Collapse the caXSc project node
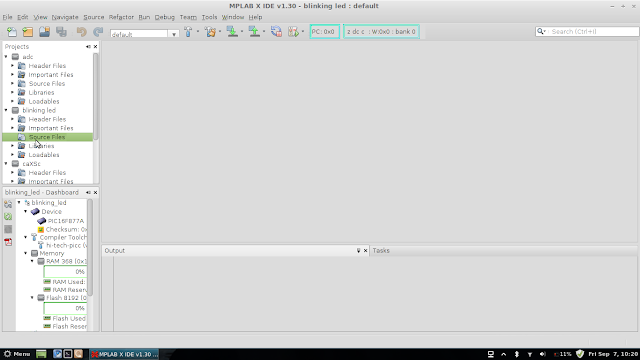The height and width of the screenshot is (360, 640). pyautogui.click(x=6, y=164)
